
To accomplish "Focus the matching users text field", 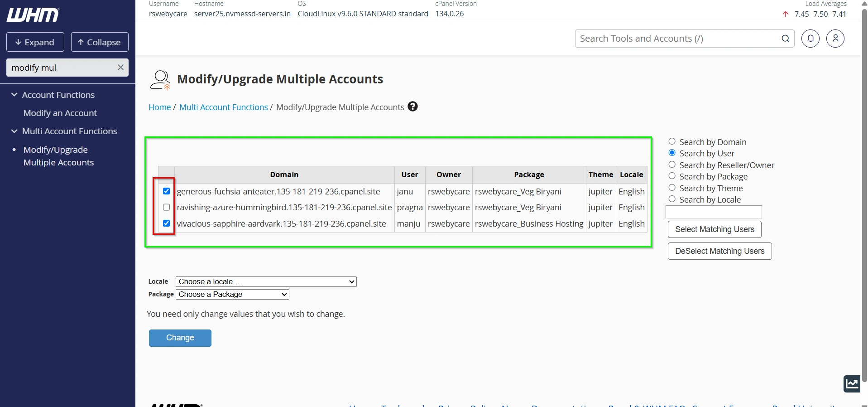I will pos(714,212).
